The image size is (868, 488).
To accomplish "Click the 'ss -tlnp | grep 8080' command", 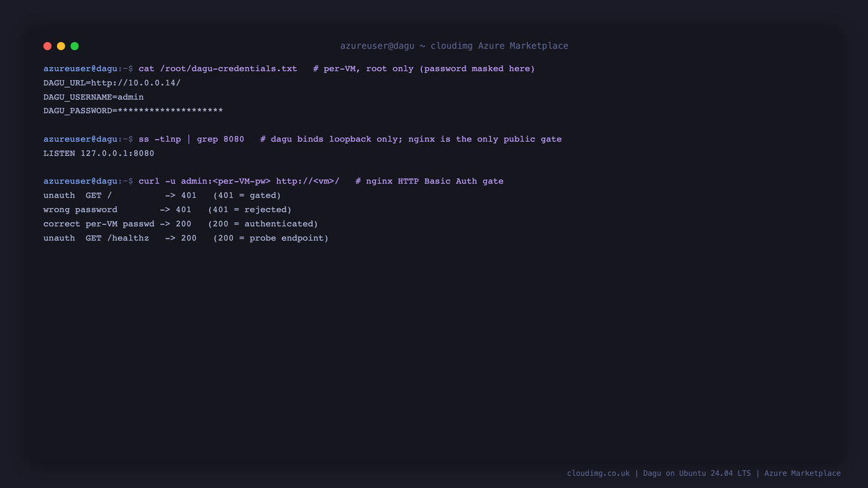I will 191,139.
